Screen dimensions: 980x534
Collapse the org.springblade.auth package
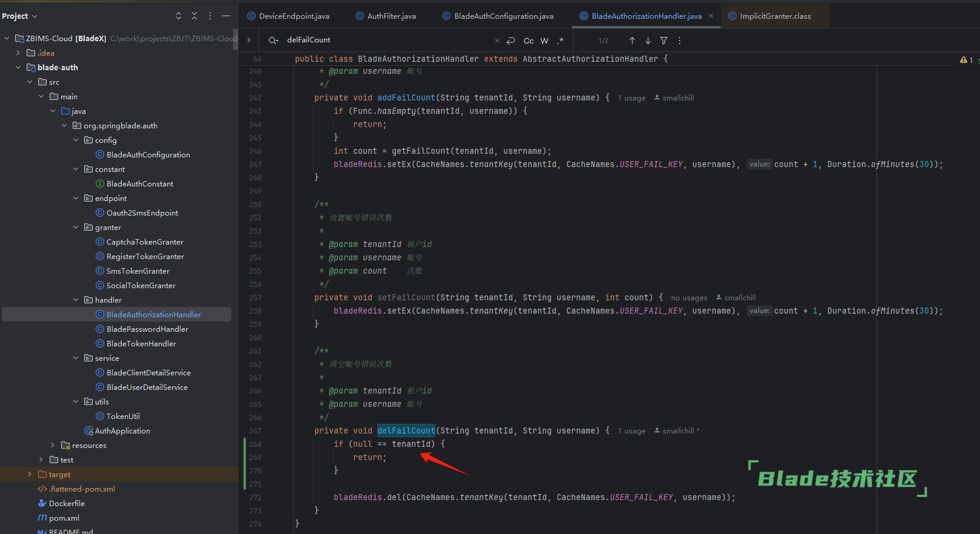coord(64,125)
